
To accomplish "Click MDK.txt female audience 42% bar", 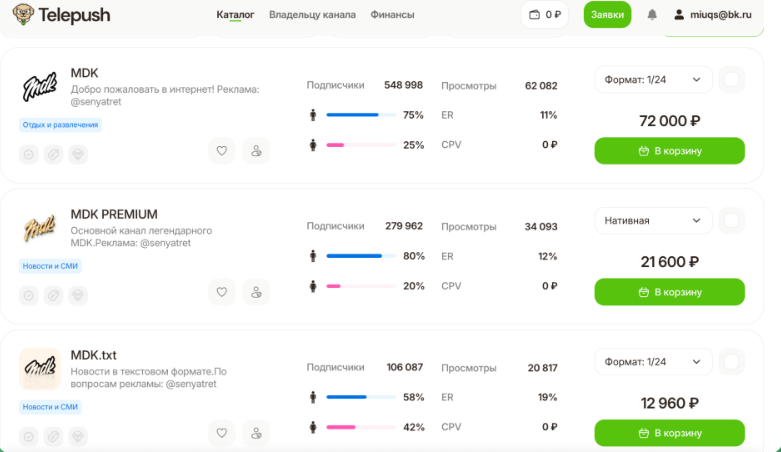I will tap(361, 427).
